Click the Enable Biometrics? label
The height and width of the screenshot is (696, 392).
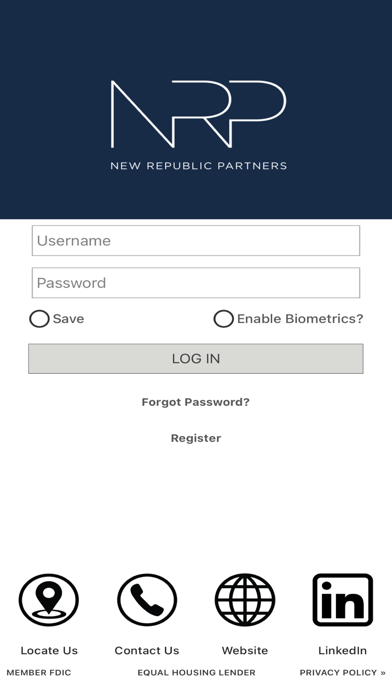300,319
